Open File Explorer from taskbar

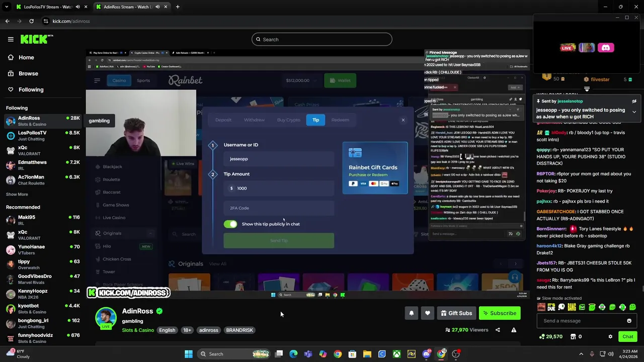pyautogui.click(x=367, y=354)
